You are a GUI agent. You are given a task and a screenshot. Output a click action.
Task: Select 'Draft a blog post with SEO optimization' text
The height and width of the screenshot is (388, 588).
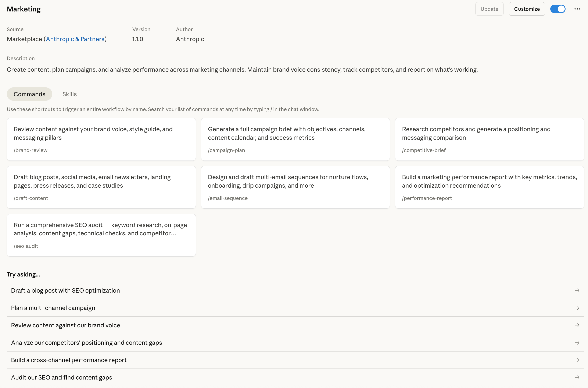(65, 290)
